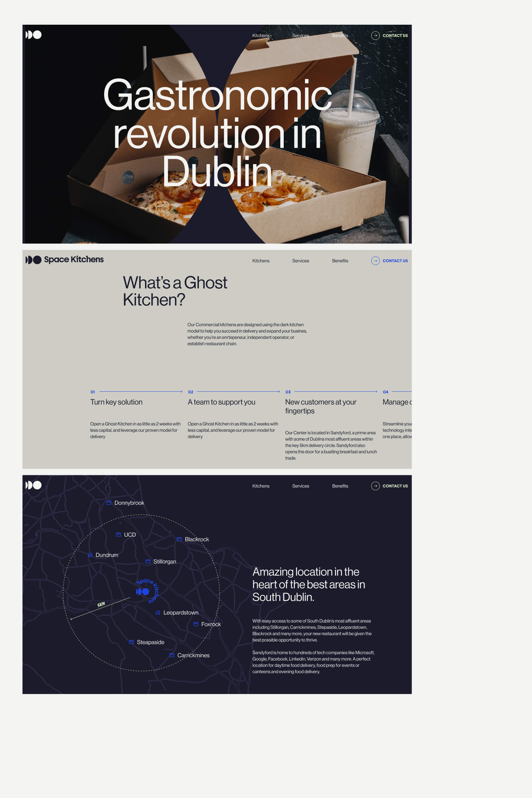The height and width of the screenshot is (798, 532).
Task: Click the logo in the map section header
Action: 34,485
